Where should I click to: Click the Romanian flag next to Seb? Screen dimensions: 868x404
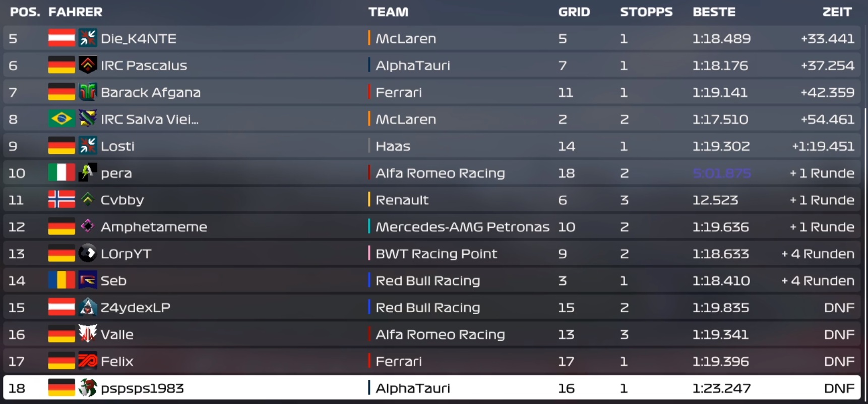point(61,280)
